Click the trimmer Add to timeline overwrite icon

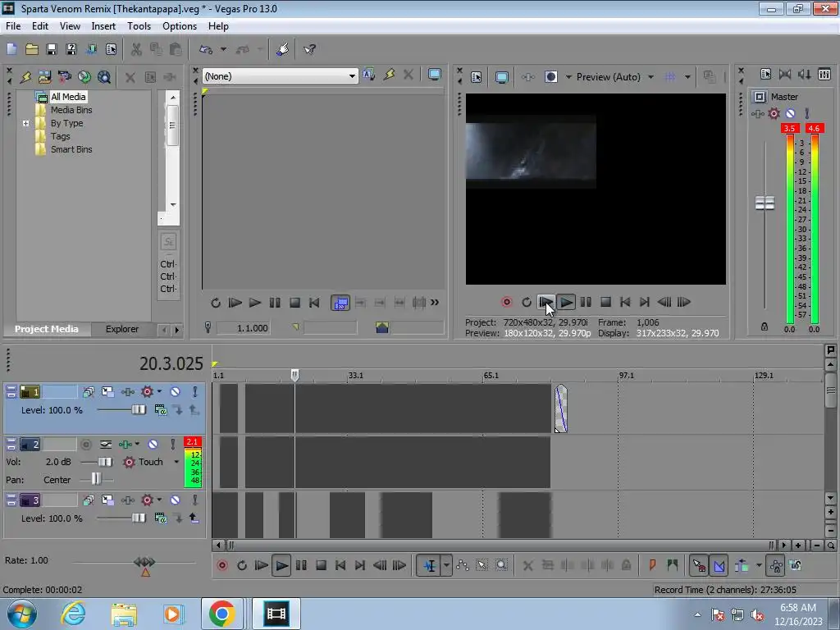[340, 304]
